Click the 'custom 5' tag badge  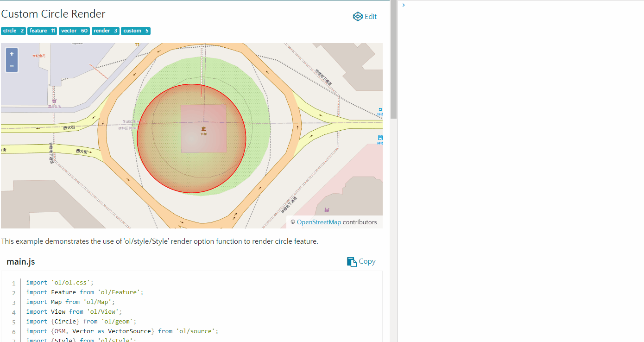click(x=135, y=31)
